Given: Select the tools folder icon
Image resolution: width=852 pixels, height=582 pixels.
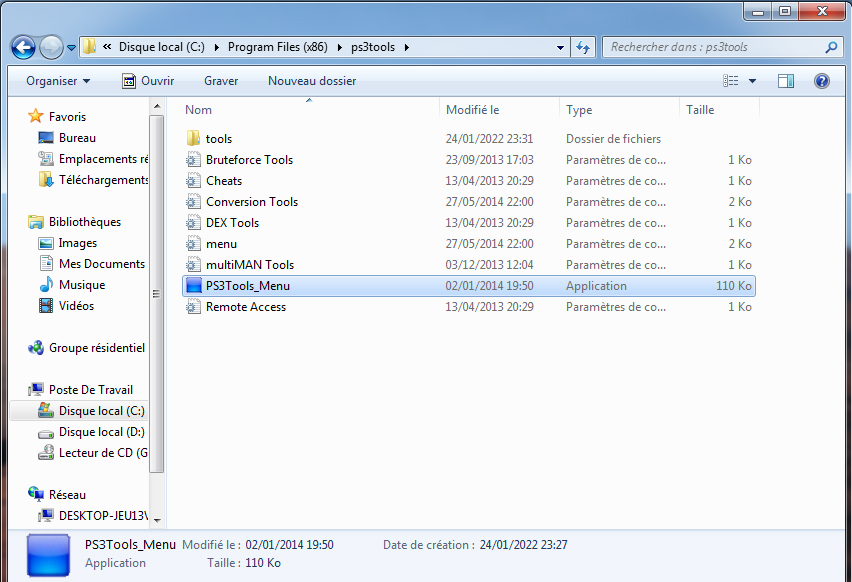Looking at the screenshot, I should click(194, 139).
